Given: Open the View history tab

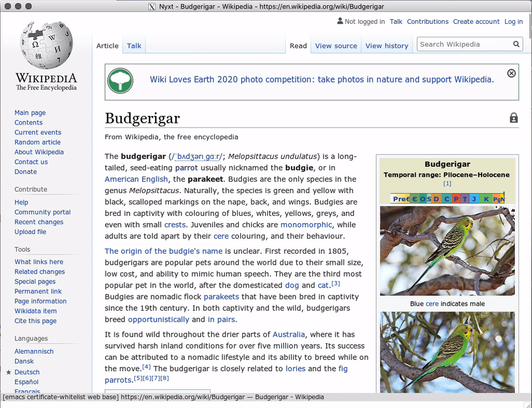Looking at the screenshot, I should [x=387, y=46].
